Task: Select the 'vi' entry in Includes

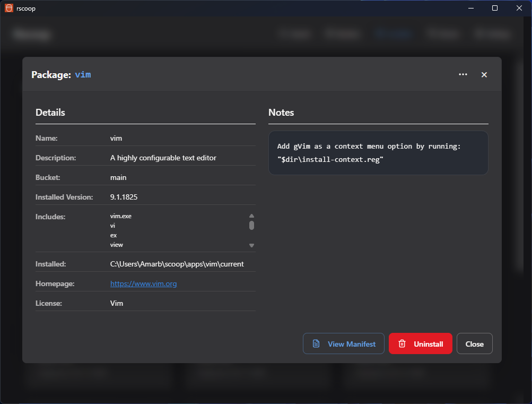Action: 112,226
